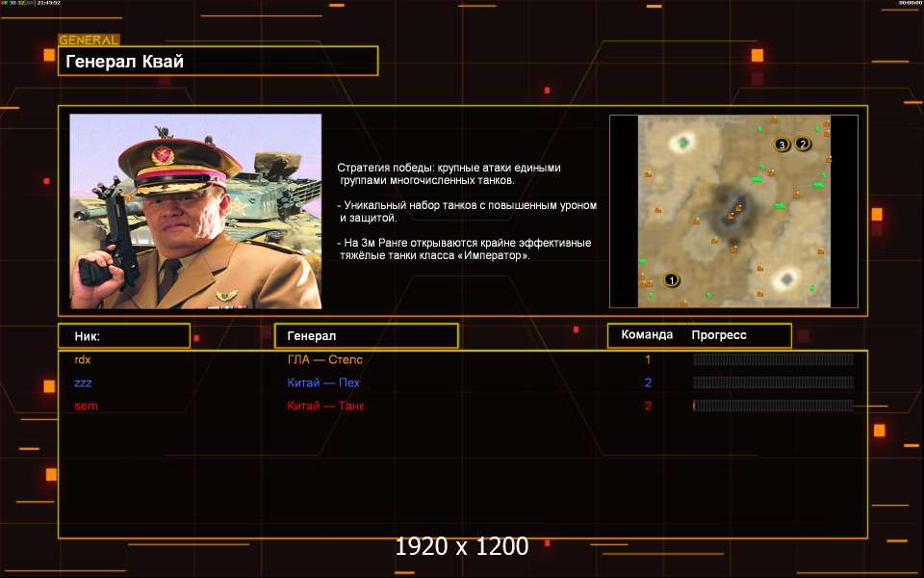The height and width of the screenshot is (578, 924).
Task: Click team number for sem row
Action: coord(648,406)
